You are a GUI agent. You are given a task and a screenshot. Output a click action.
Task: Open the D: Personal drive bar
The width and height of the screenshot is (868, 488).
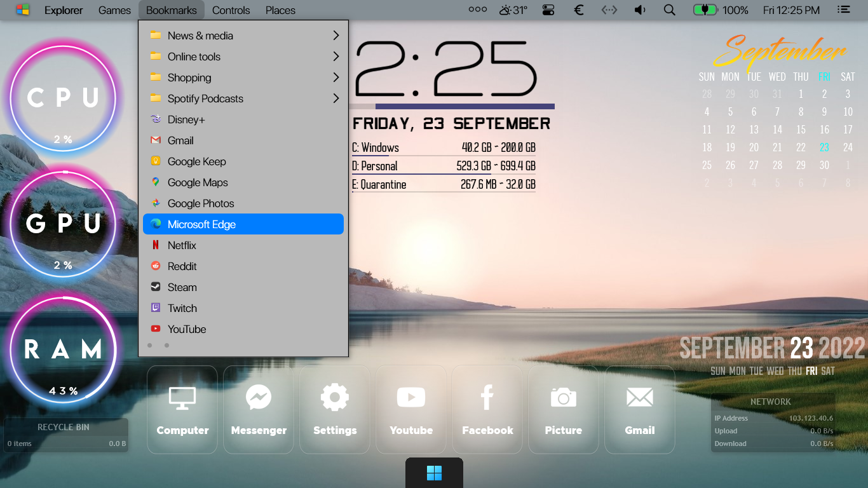(444, 166)
